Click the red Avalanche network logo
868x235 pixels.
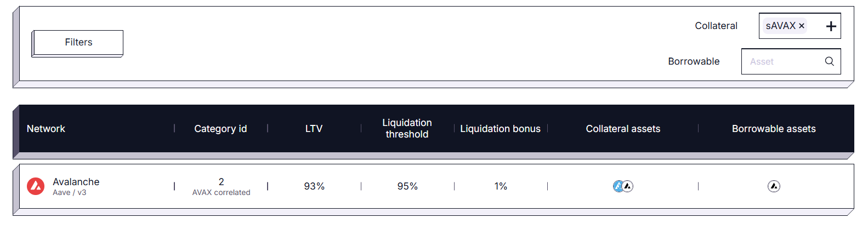point(36,186)
